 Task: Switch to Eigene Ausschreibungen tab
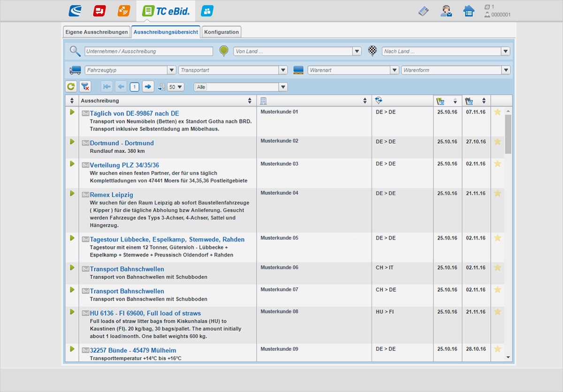pos(97,32)
